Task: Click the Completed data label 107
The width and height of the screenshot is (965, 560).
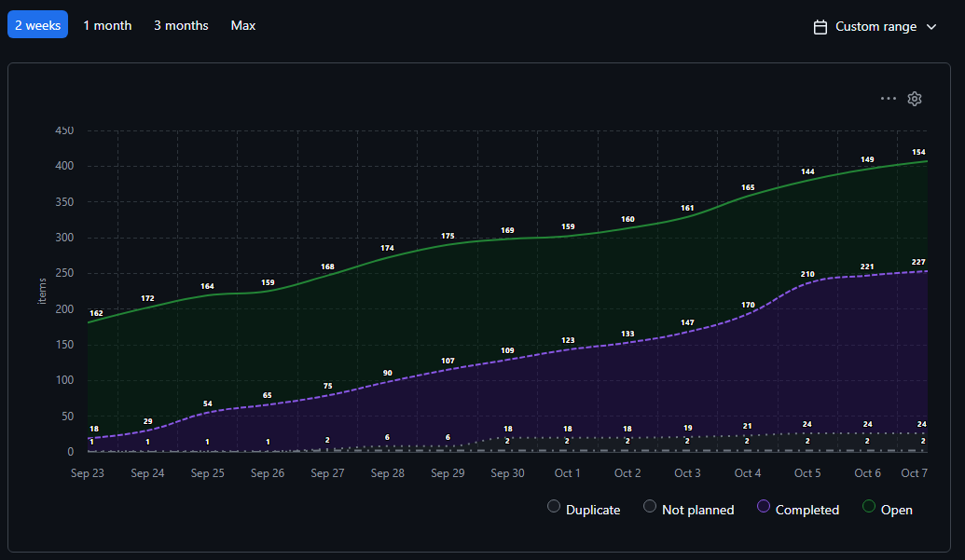Action: click(x=448, y=362)
